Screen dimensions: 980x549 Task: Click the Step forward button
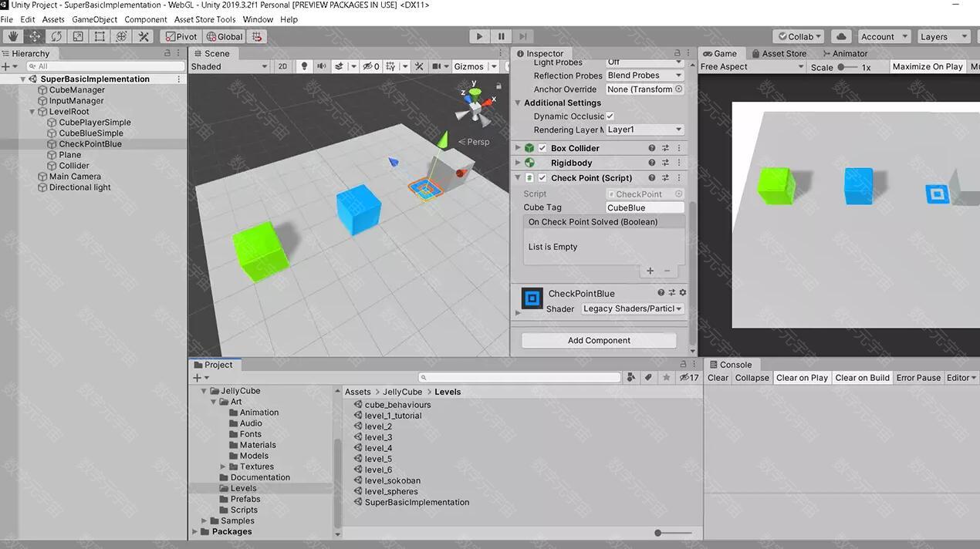pyautogui.click(x=522, y=36)
